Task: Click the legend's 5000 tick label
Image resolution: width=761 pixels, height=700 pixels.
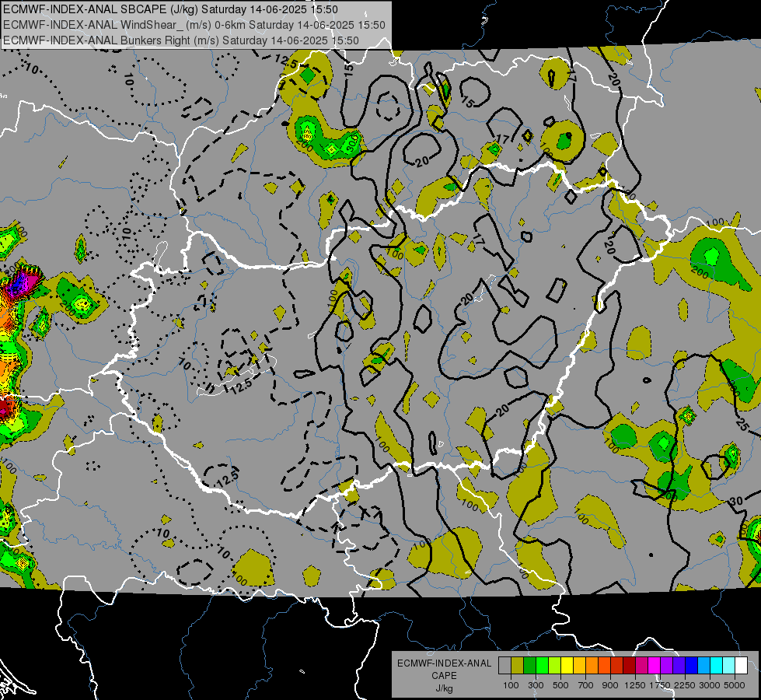Action: coord(735,685)
